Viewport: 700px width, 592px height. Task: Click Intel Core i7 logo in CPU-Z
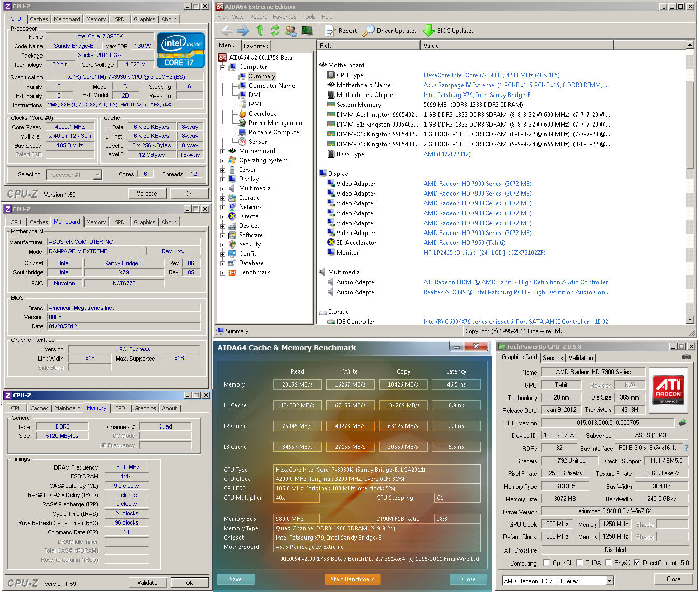click(181, 50)
